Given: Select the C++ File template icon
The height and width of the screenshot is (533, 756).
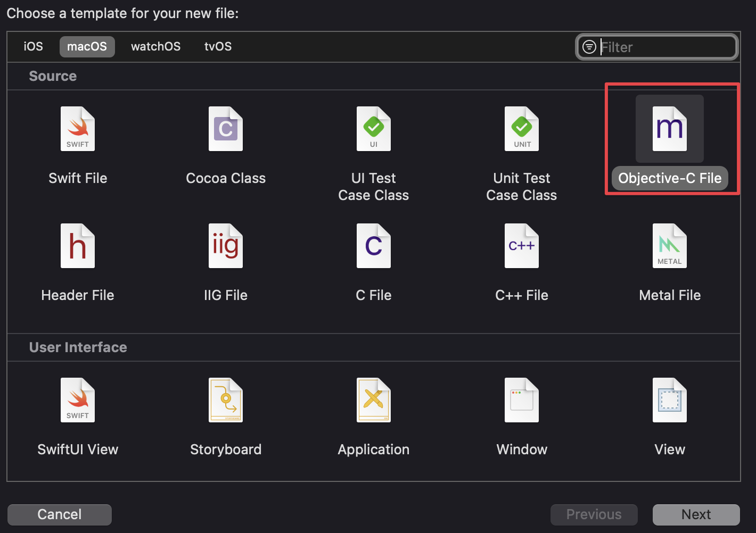Looking at the screenshot, I should click(522, 246).
